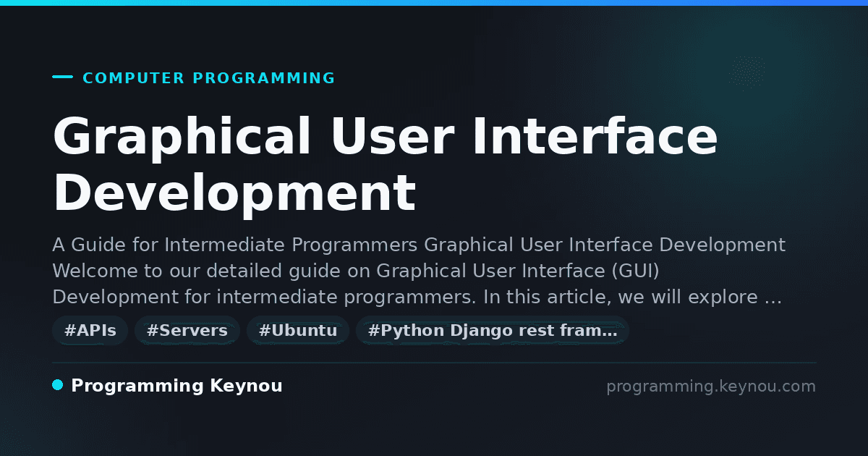This screenshot has height=456, width=868.
Task: Click the COMPUTER PROGRAMMING category label
Action: pyautogui.click(x=208, y=78)
